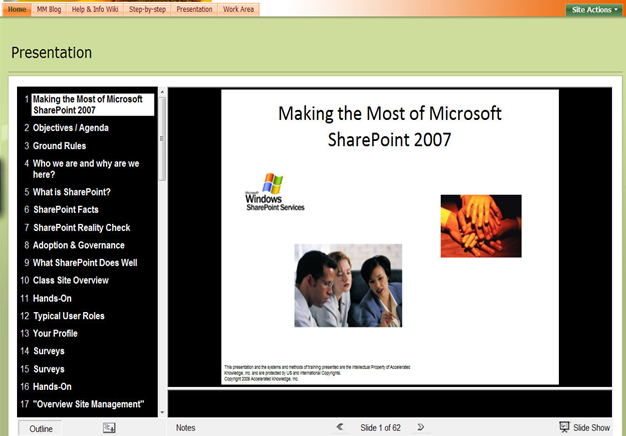Select the Typical User Roles slide
The height and width of the screenshot is (436, 626).
tap(69, 316)
